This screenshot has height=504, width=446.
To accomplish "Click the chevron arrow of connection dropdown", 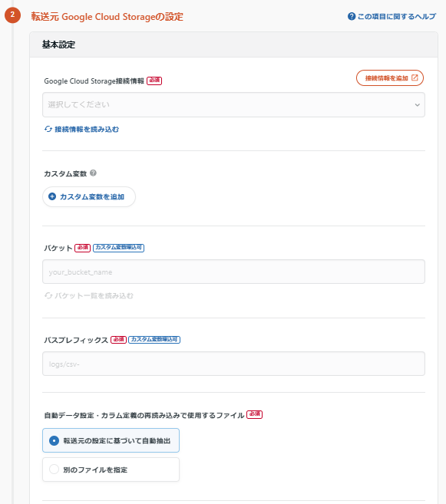I will point(418,105).
